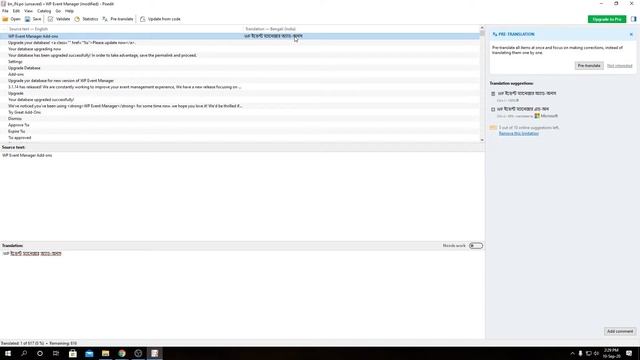This screenshot has height=360, width=640.
Task: Click the Upgrade to Pro button
Action: 607,19
